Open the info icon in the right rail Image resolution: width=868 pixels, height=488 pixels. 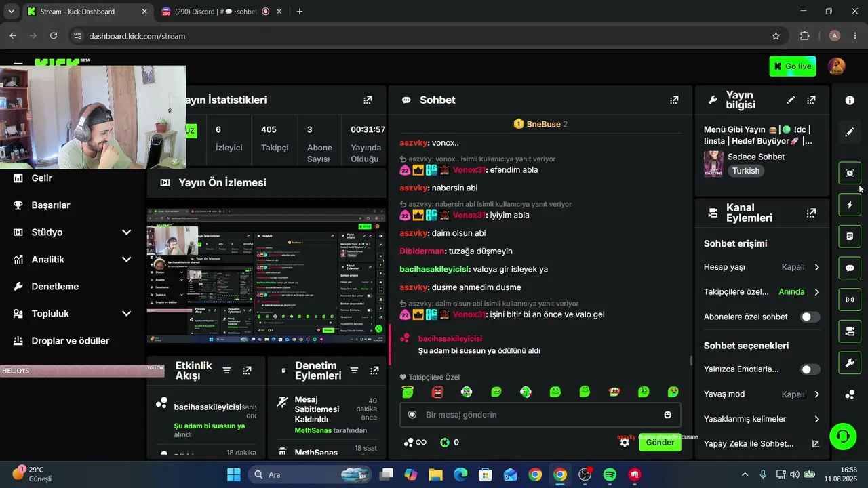[850, 100]
